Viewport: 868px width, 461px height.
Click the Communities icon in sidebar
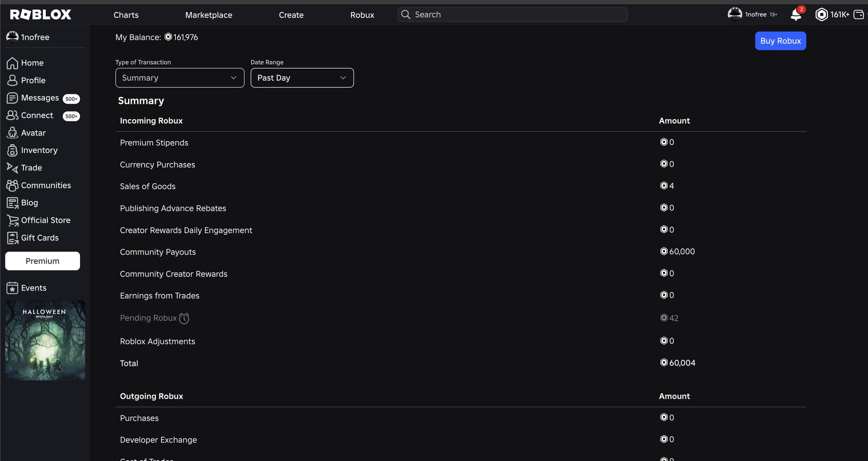tap(12, 185)
